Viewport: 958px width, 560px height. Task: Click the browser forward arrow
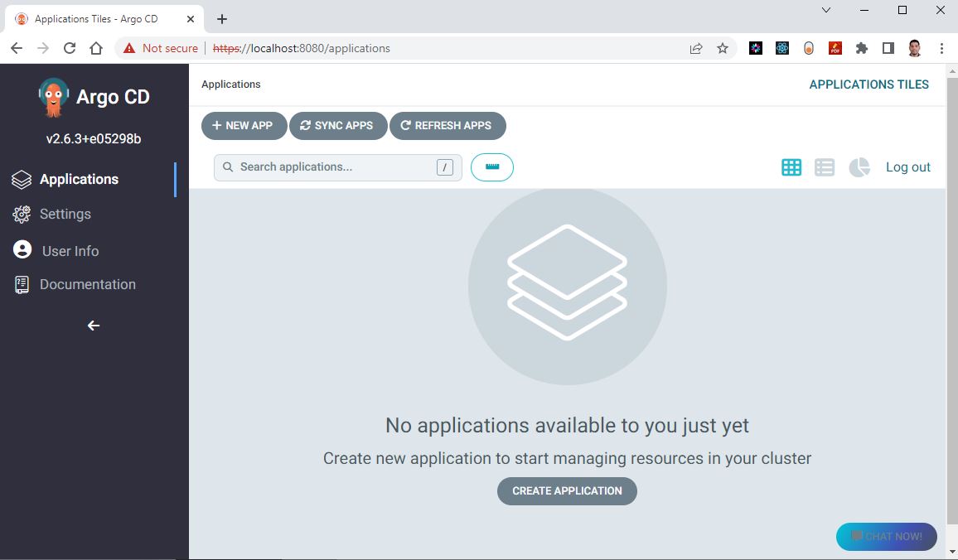43,48
